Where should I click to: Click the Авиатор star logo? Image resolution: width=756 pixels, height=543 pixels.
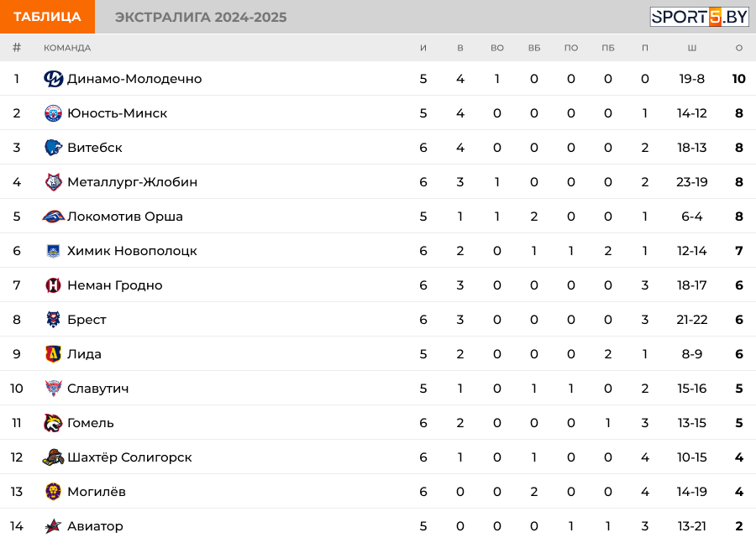[x=54, y=526]
